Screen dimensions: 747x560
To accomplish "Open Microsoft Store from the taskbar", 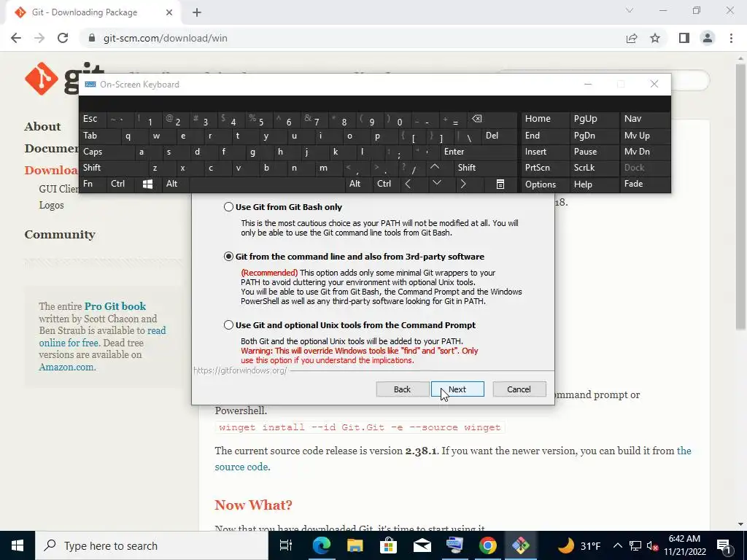I will [x=388, y=545].
